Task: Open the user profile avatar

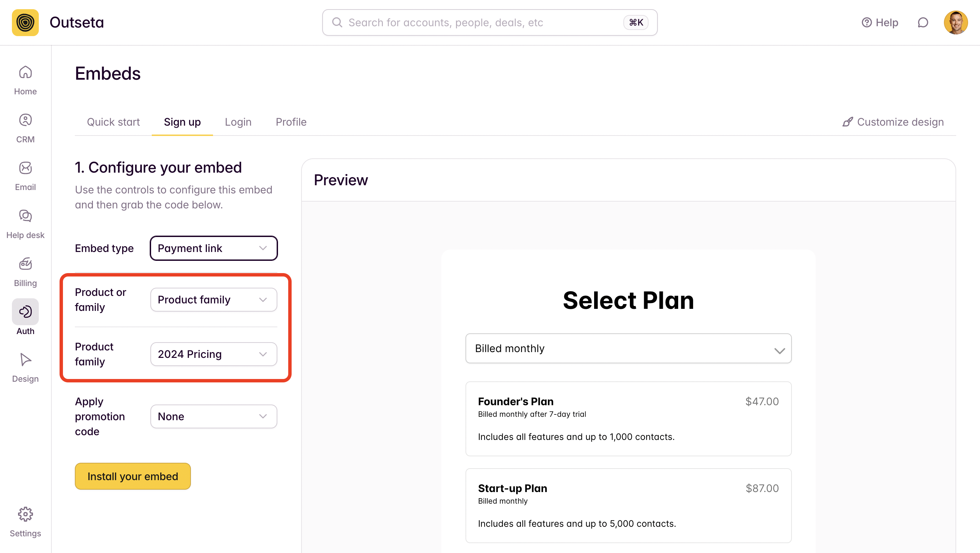Action: tap(955, 22)
